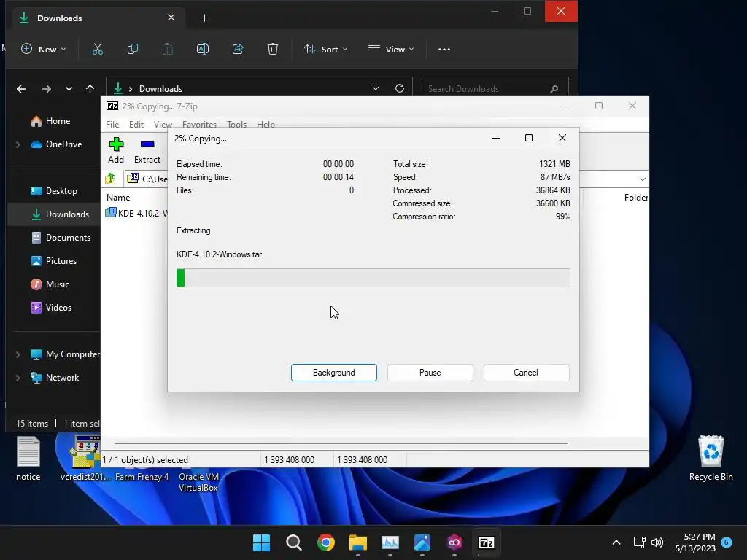Add a new tab in File Explorer

pos(204,18)
